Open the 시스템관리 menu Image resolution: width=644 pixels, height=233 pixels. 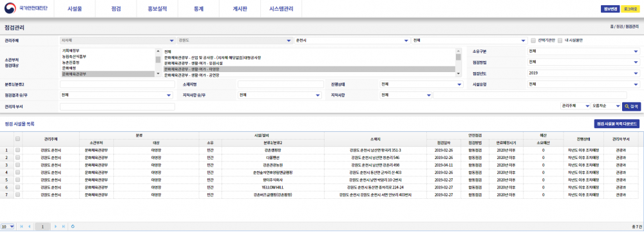tap(282, 8)
